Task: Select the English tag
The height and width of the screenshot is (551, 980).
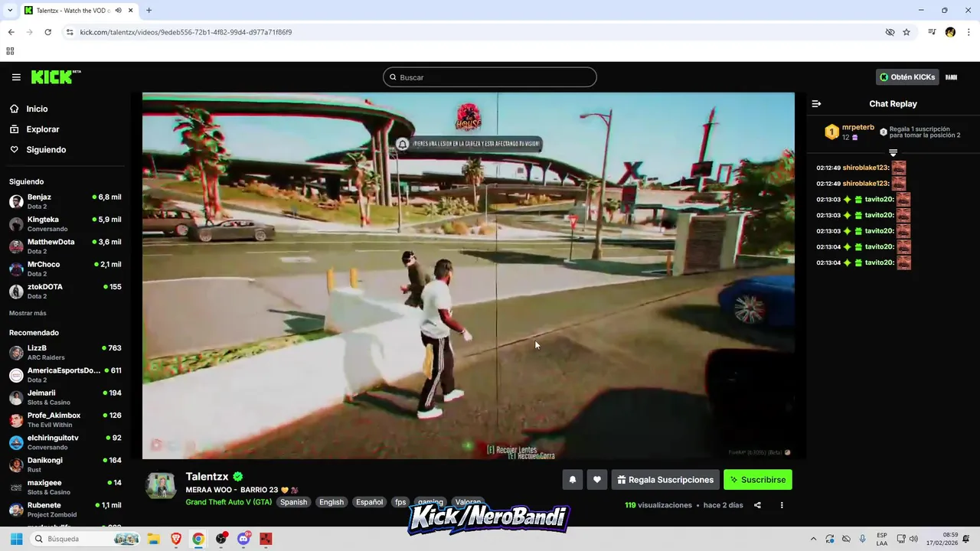Action: [332, 502]
